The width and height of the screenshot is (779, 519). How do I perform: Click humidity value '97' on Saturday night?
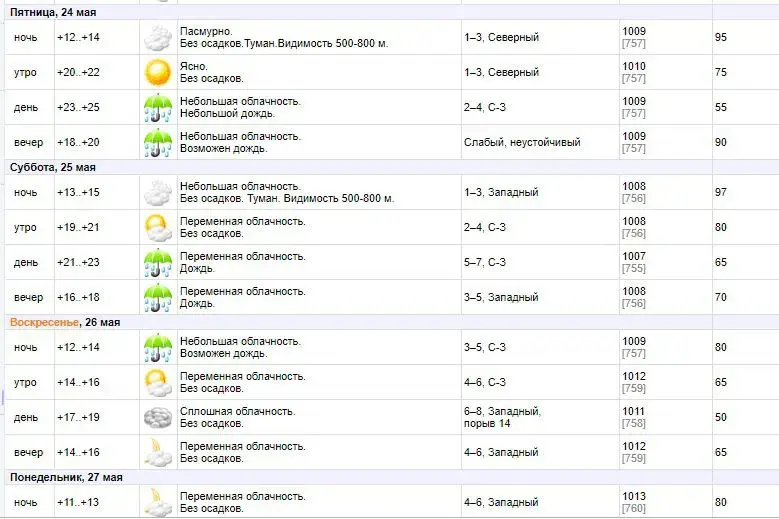coord(721,192)
